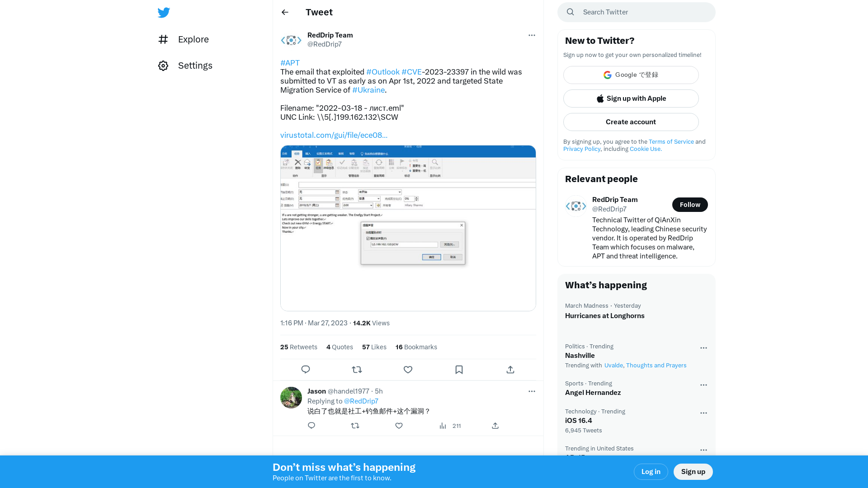Click the like heart icon on main tweet
The height and width of the screenshot is (488, 868).
(x=408, y=370)
